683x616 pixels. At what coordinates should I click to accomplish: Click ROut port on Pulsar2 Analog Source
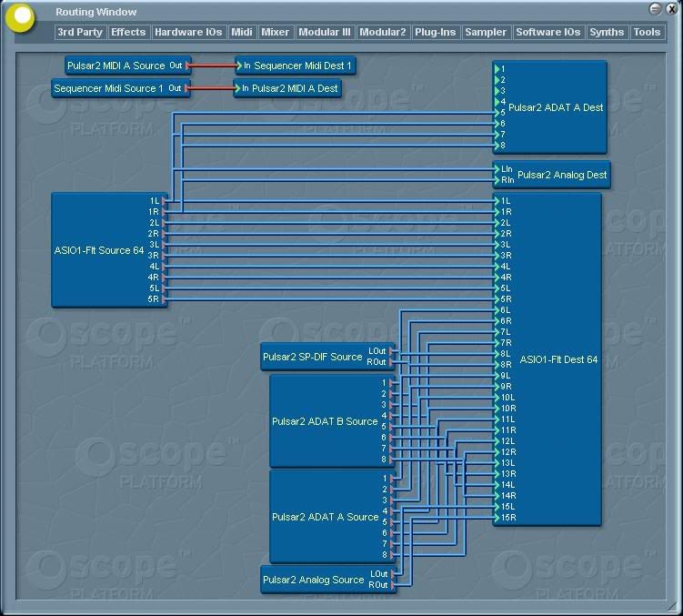pos(393,585)
